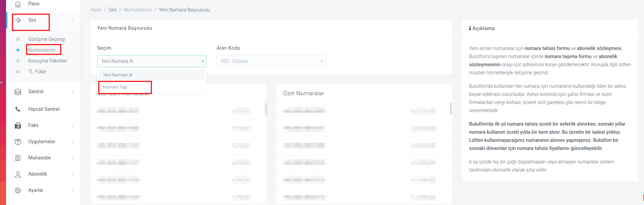Viewport: 644px width, 205px height.
Task: Choose the Numara Taşı option
Action: click(x=151, y=87)
